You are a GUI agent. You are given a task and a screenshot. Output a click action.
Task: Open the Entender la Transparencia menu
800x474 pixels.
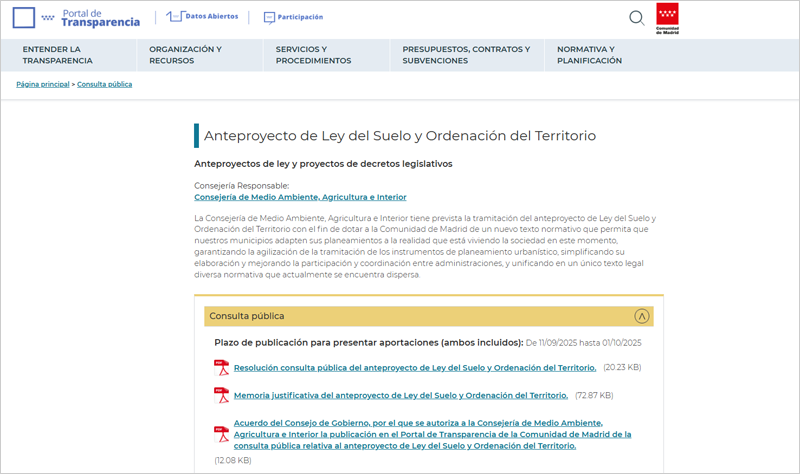(51, 54)
